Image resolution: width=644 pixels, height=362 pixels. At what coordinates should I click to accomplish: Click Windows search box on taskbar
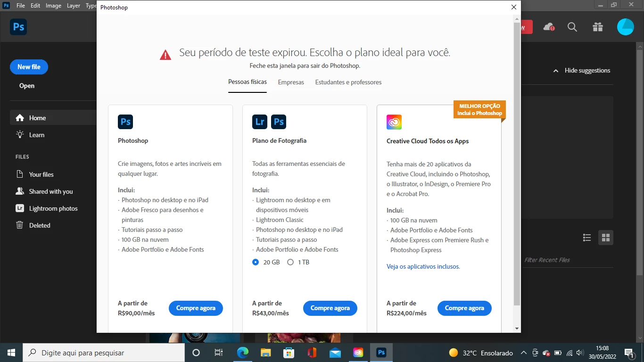pos(104,353)
